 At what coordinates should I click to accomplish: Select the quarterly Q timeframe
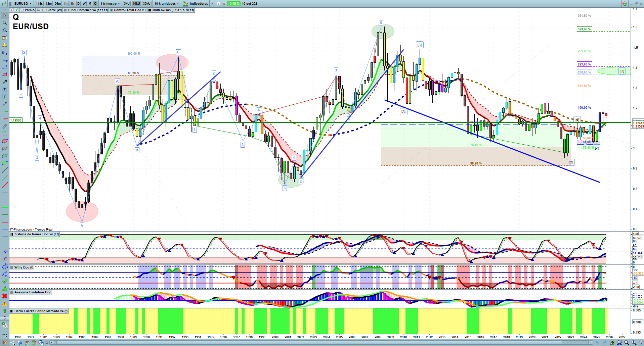click(x=95, y=4)
